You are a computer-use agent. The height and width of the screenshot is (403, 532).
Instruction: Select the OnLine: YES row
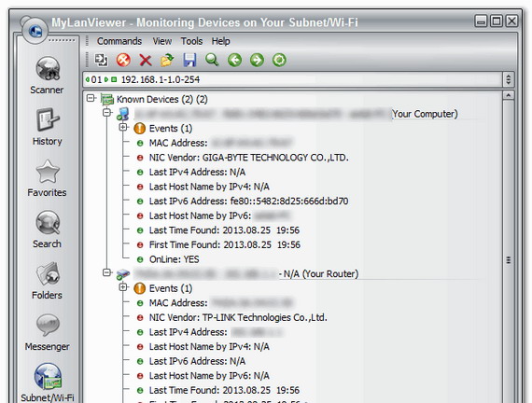[174, 259]
